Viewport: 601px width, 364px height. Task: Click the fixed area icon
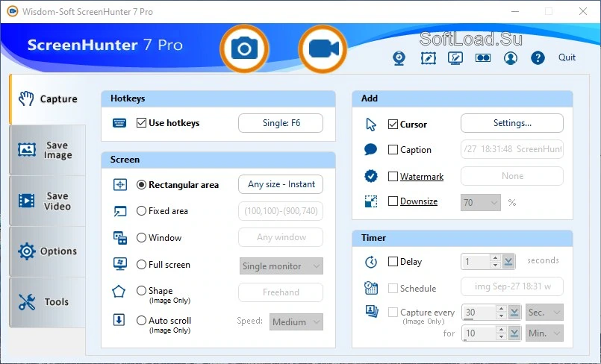[x=120, y=211]
